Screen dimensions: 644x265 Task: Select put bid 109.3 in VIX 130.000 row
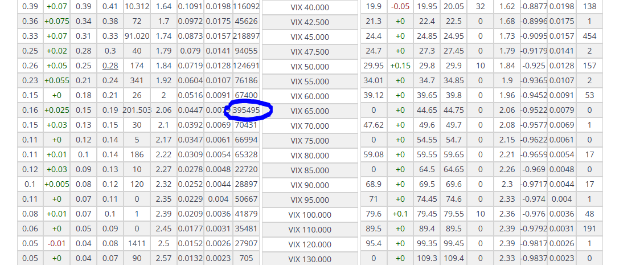click(426, 258)
